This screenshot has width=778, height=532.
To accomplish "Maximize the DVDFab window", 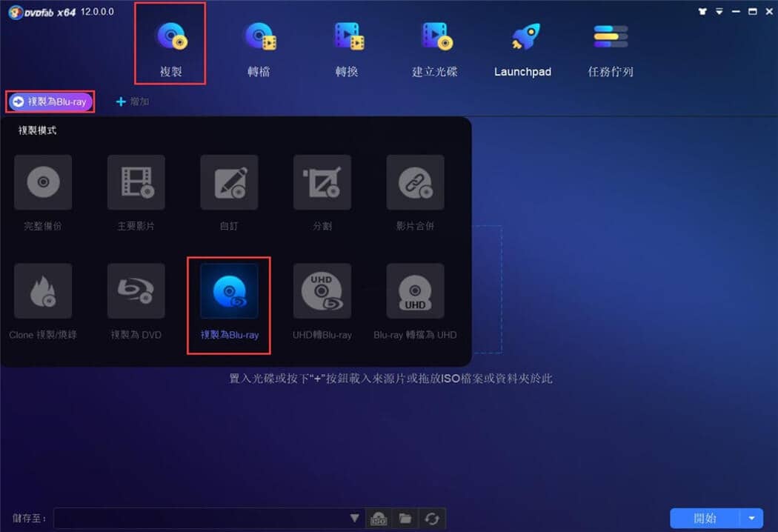I will click(753, 11).
